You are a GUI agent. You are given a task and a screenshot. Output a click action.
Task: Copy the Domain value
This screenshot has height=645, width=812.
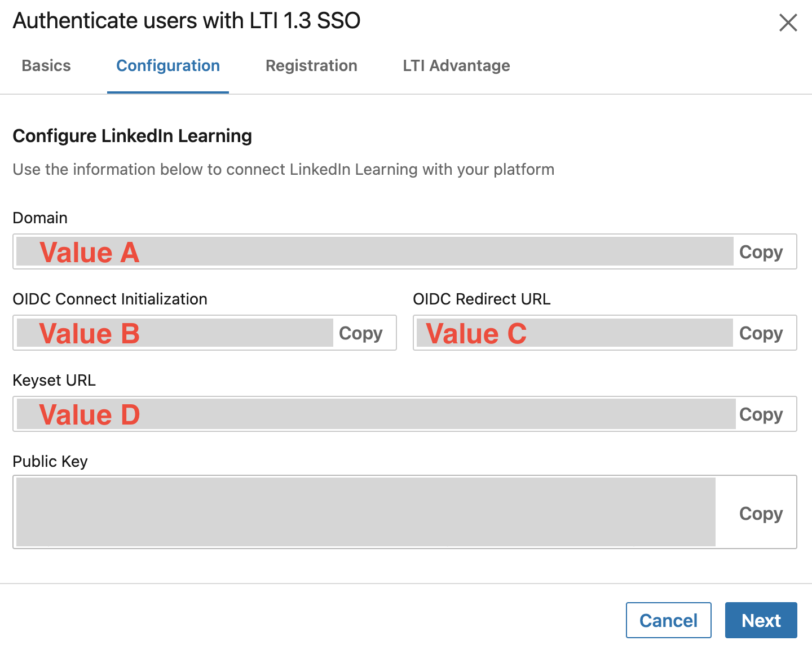[x=761, y=252]
